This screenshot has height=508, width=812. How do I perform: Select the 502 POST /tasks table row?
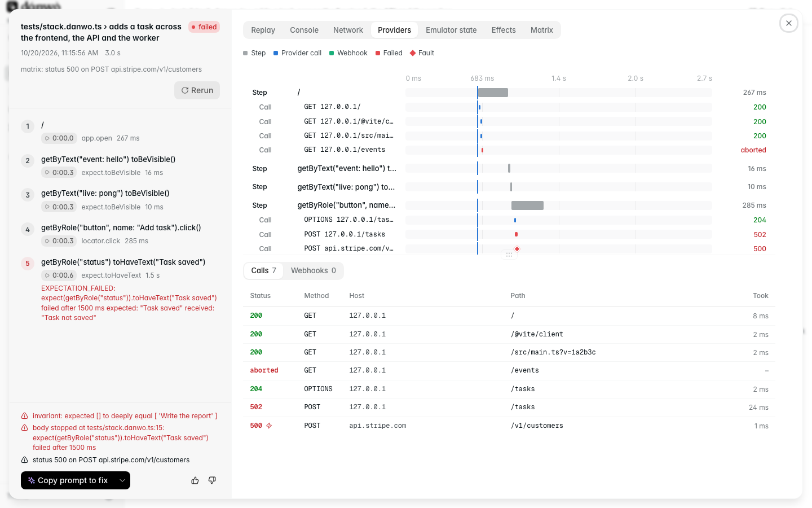[x=509, y=407]
